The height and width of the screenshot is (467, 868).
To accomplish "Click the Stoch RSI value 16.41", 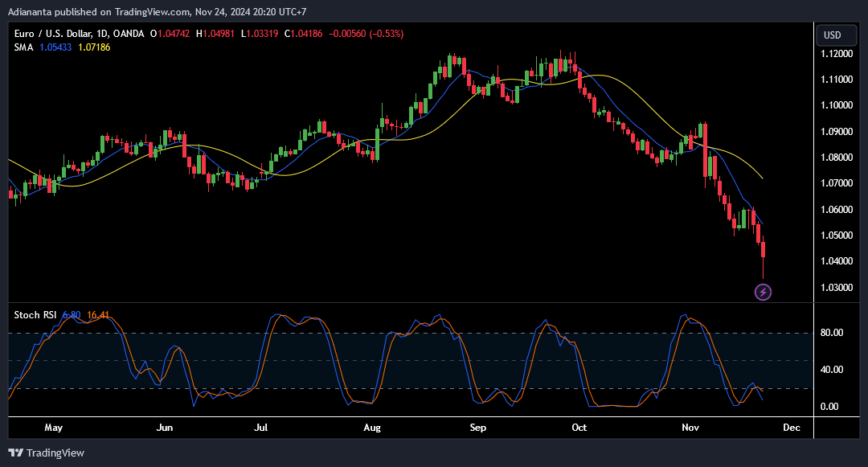I will [98, 315].
